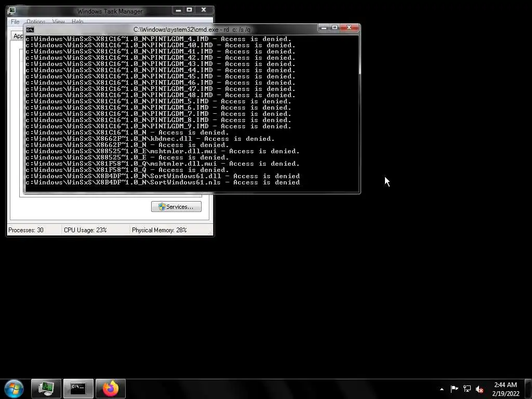Click the Windows Task Manager title text
Viewport: 532px width, 399px height.
point(110,11)
